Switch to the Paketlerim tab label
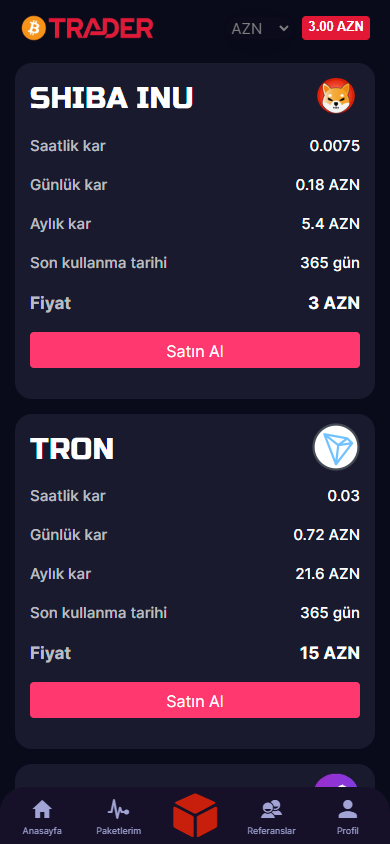Screen dimensions: 390x844 tap(118, 831)
